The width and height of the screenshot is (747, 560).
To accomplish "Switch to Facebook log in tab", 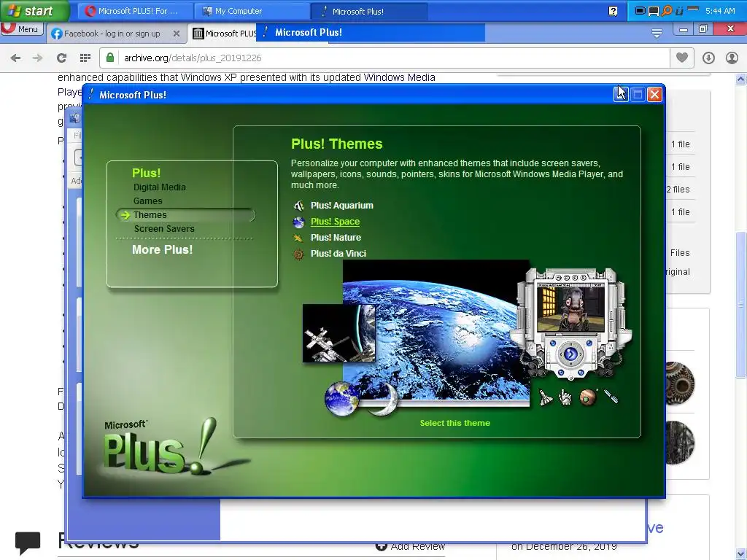I will coord(112,34).
